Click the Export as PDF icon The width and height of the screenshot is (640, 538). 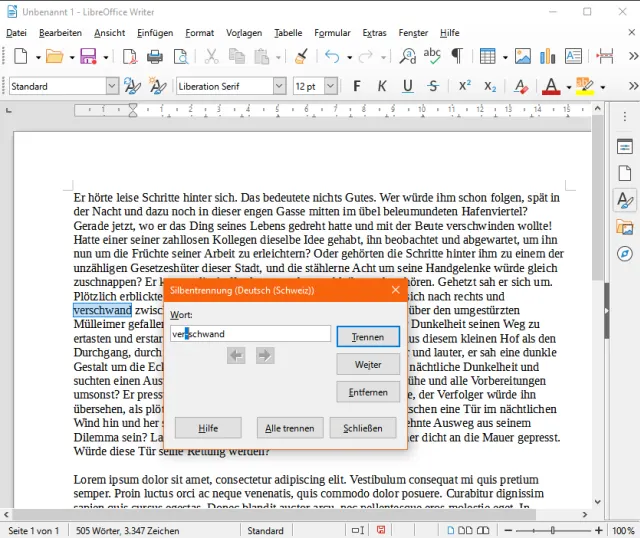click(129, 57)
